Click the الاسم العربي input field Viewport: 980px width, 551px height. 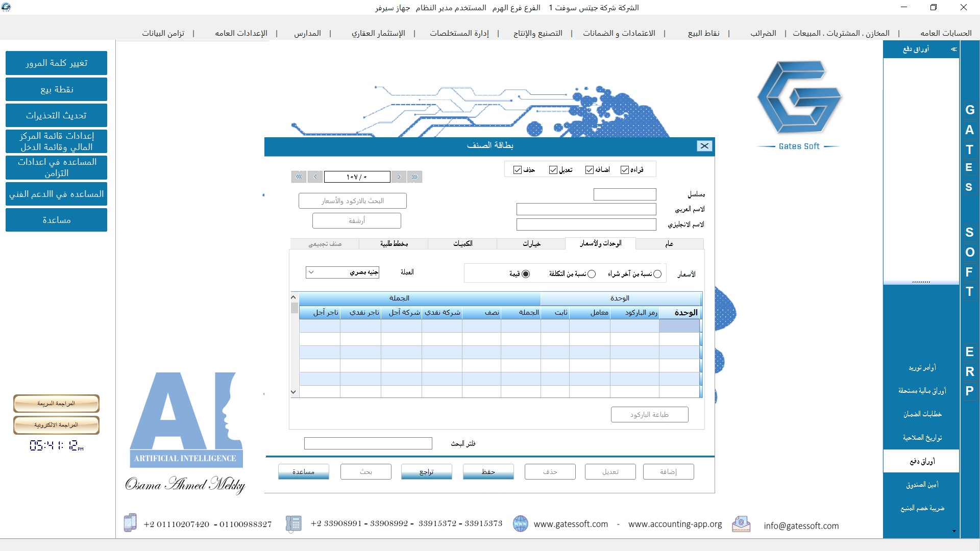(586, 209)
